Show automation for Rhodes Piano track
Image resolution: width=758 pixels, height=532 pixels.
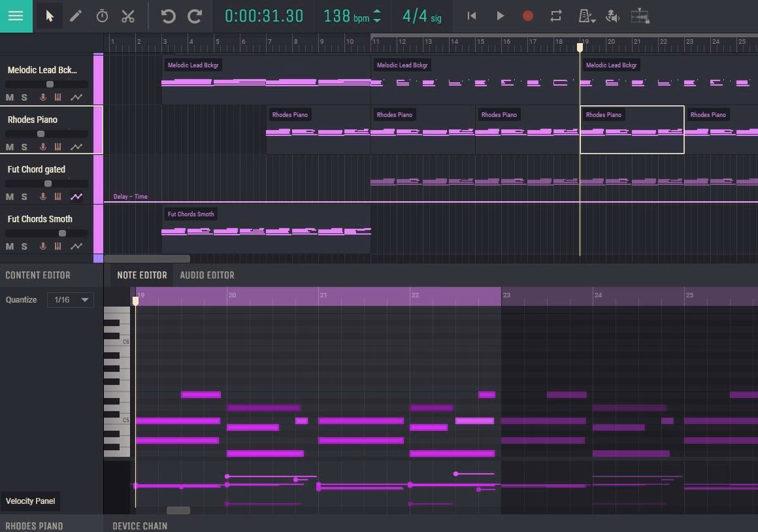click(x=76, y=147)
